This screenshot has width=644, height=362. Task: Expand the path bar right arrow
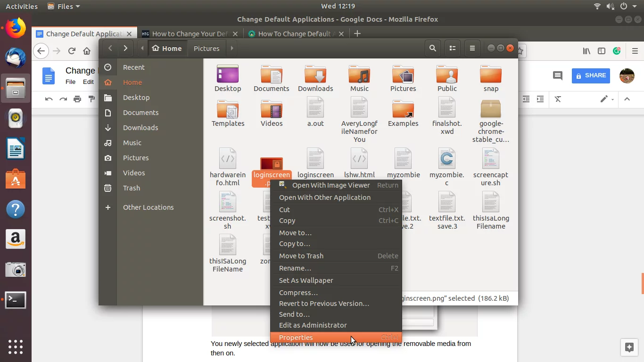[x=231, y=48]
